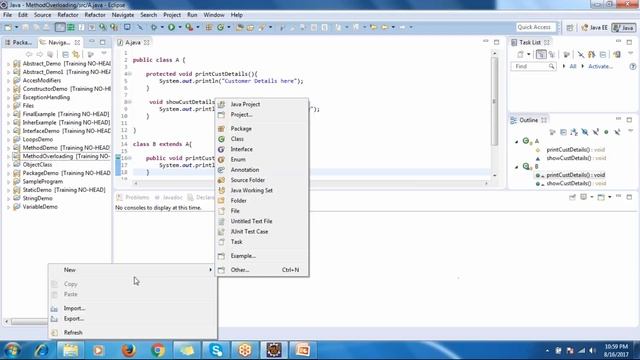The image size is (640, 360).
Task: Click the editor horizontal scrollbar
Action: tap(310, 183)
